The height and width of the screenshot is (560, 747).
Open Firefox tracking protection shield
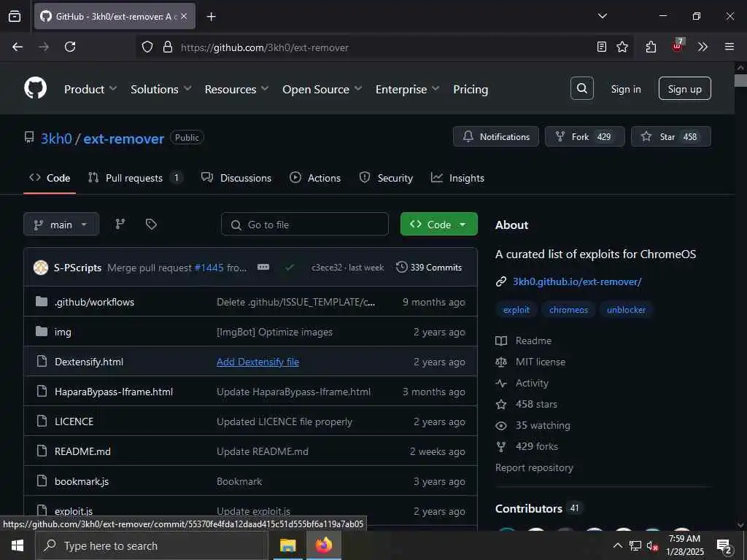coord(147,47)
